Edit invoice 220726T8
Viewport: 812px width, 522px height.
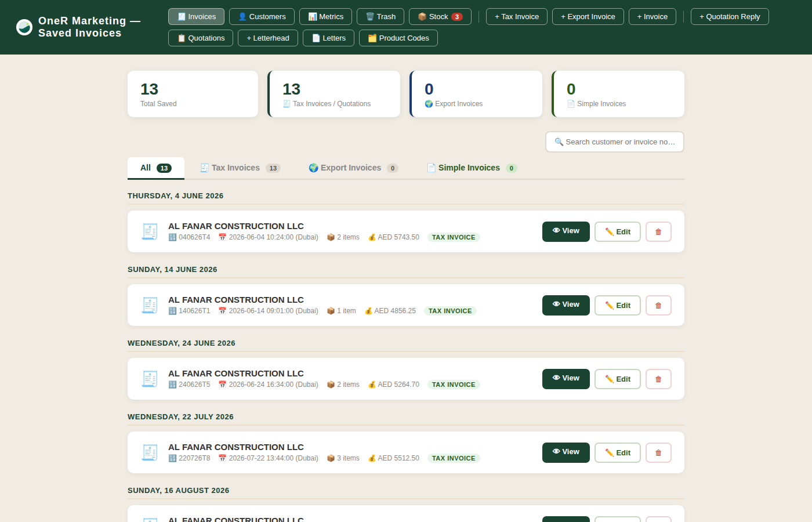[618, 453]
